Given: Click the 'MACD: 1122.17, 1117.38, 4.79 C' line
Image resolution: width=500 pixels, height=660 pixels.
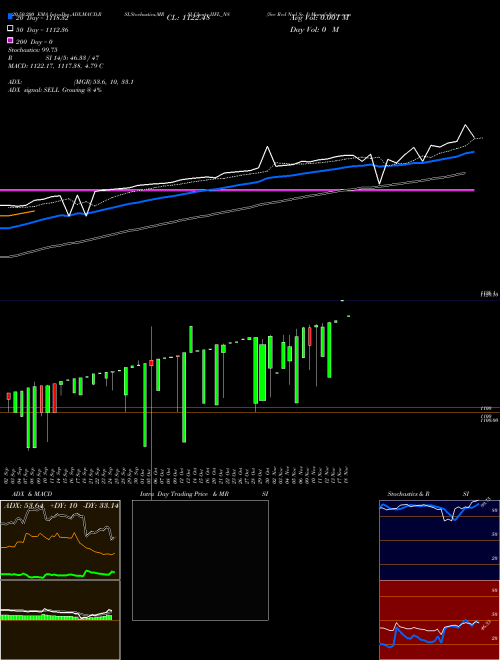Looking at the screenshot, I should [x=56, y=66].
